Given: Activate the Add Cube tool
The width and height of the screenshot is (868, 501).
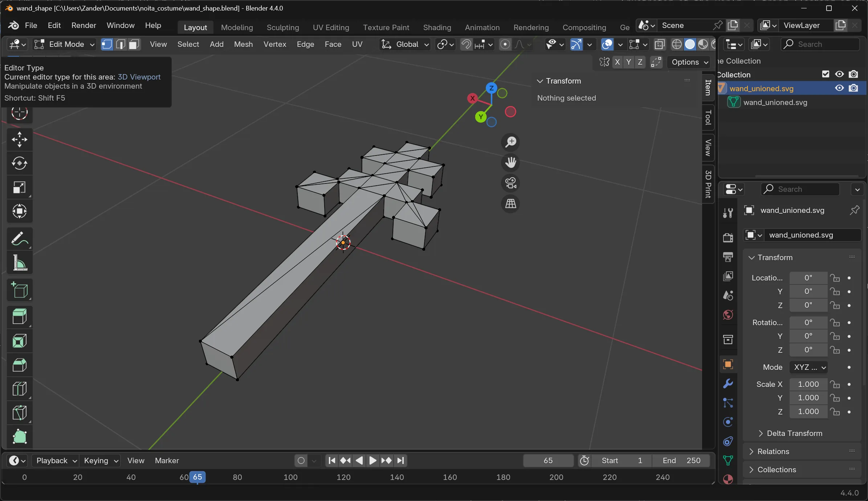Looking at the screenshot, I should point(19,290).
